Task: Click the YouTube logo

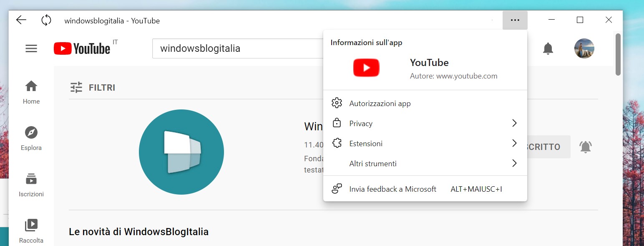Action: 82,48
